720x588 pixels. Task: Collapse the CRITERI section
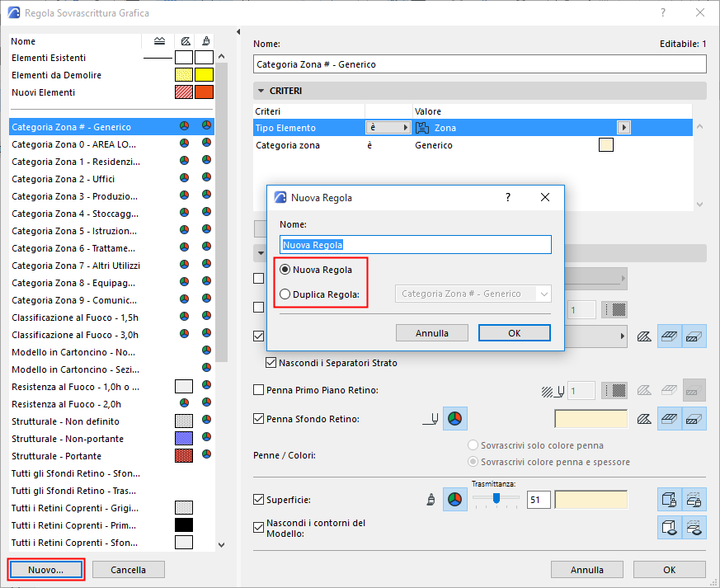[261, 91]
